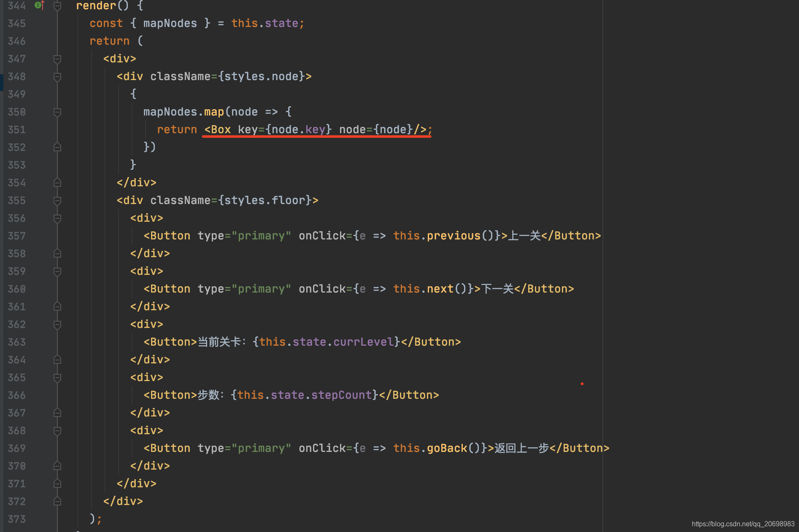799x532 pixels.
Task: Click 'currLevel' on line 363
Action: pyautogui.click(x=363, y=342)
